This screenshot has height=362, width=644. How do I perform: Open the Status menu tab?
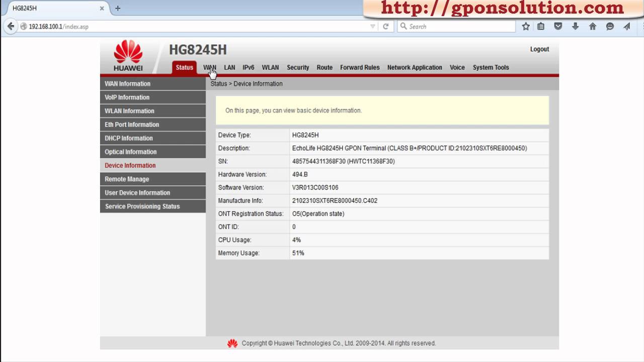(x=184, y=67)
